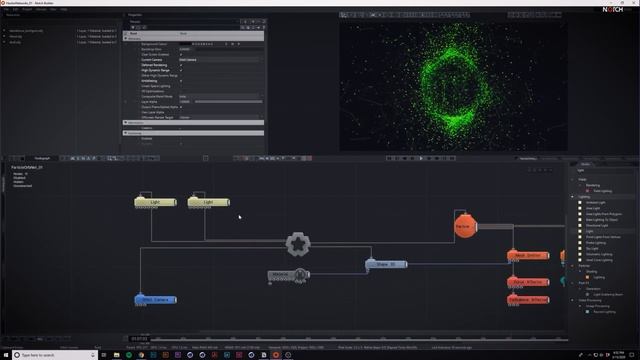Open the Offscreen Render Target dropdown
Image resolution: width=640 pixels, height=360 pixels.
tap(220, 117)
